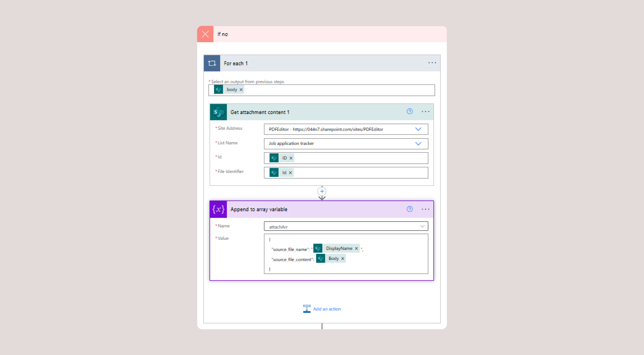644x355 pixels.
Task: Click the plus insert step button
Action: click(322, 191)
